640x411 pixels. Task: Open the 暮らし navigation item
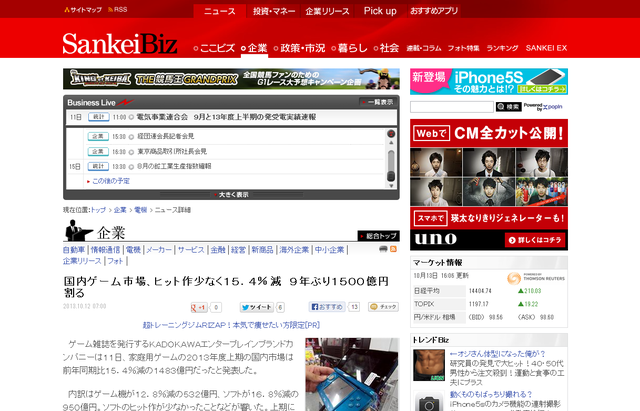coord(349,48)
